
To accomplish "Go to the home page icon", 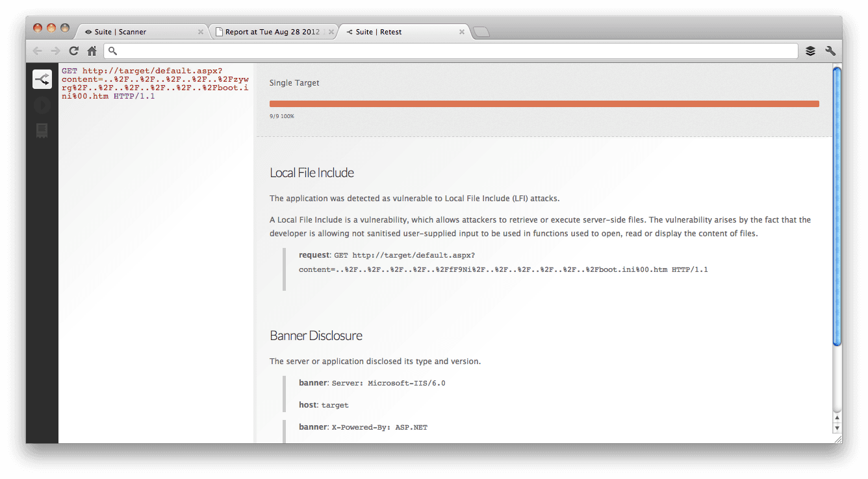I will point(92,51).
